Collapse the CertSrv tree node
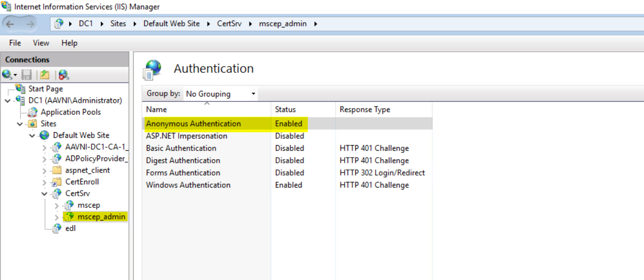This screenshot has width=644, height=280. tap(45, 194)
